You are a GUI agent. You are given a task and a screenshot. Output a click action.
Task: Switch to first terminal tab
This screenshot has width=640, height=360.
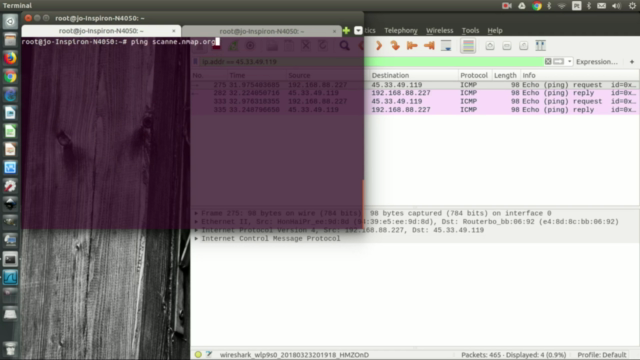(101, 31)
